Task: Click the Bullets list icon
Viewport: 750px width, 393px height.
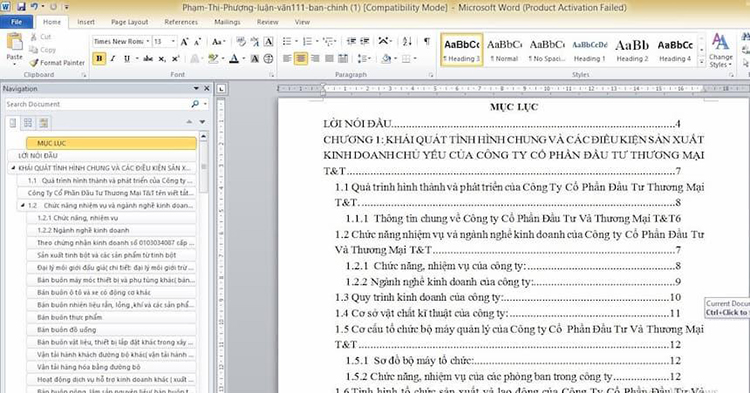Action: point(287,42)
